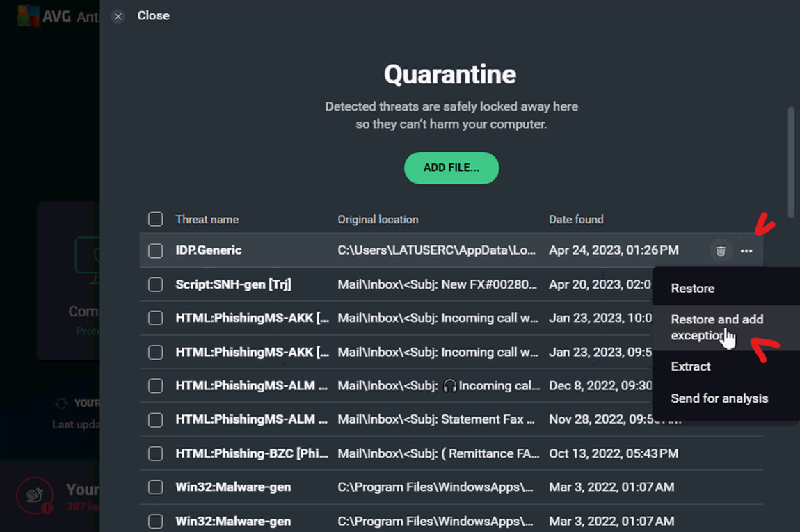Choose Extract from the context menu
800x532 pixels.
coord(690,366)
